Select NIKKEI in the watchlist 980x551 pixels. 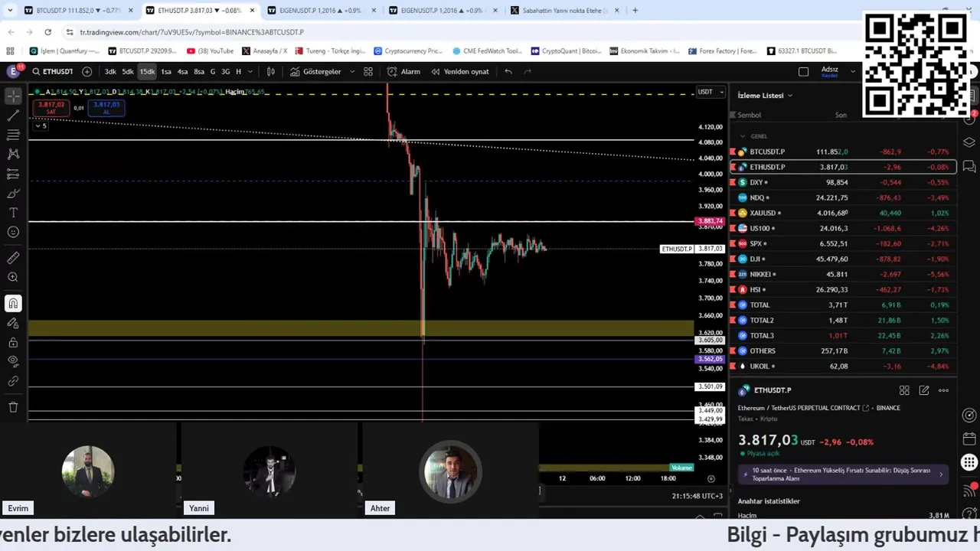point(842,274)
